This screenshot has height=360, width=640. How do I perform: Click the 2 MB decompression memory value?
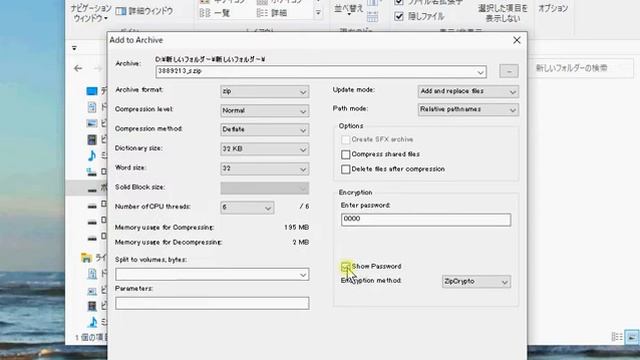301,242
